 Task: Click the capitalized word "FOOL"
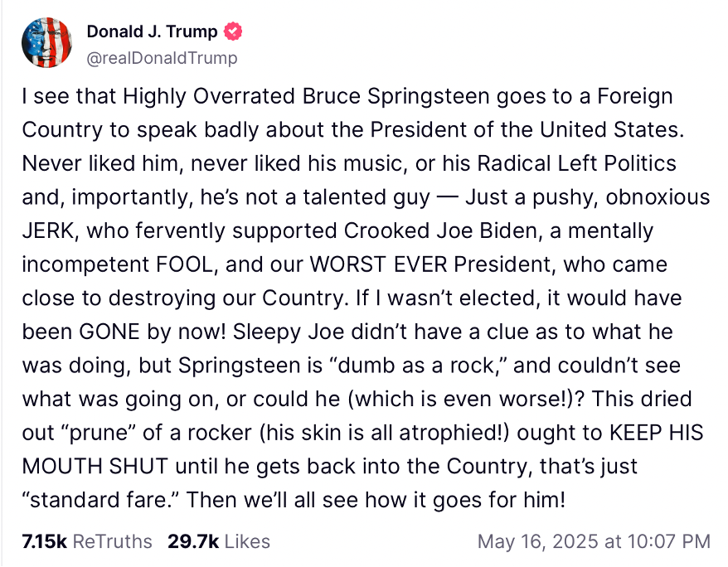[184, 264]
